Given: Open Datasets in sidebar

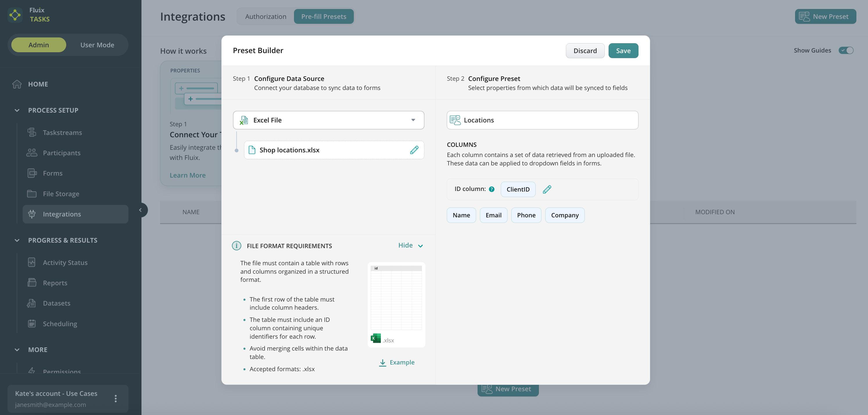Looking at the screenshot, I should [x=56, y=303].
